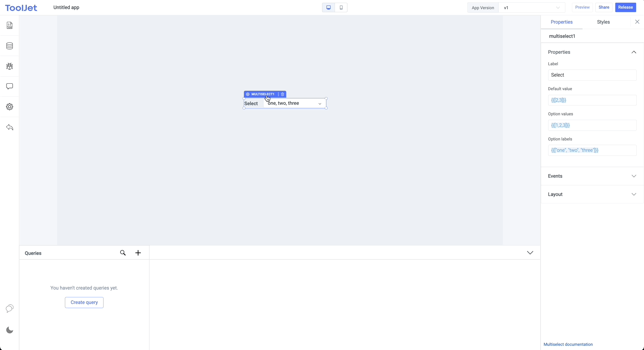Switch canvas to mobile view
Screen dimensions: 644x350
pos(341,8)
